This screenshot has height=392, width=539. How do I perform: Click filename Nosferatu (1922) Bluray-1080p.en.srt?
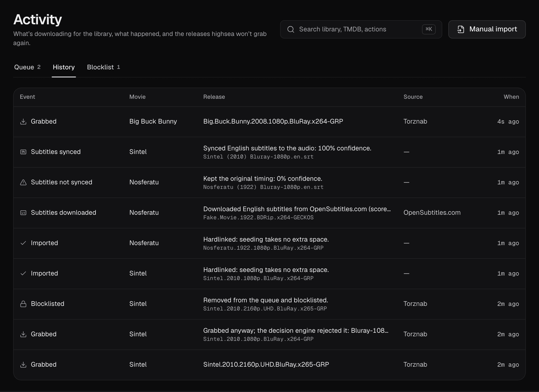click(263, 187)
